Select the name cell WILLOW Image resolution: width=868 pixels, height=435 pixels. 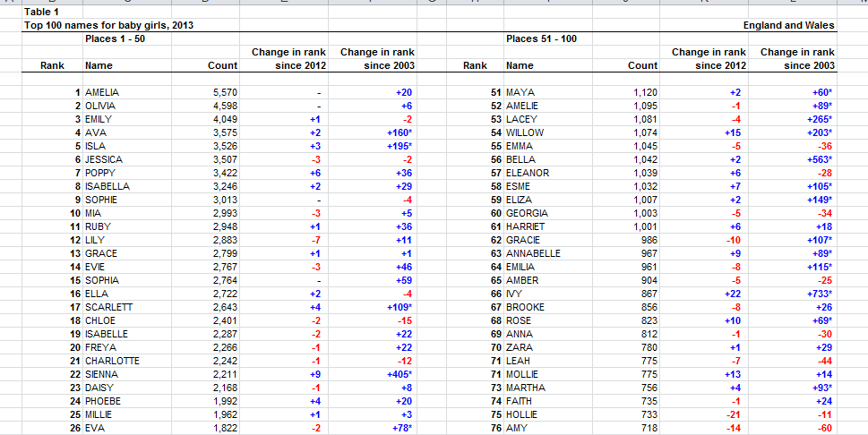pyautogui.click(x=526, y=133)
